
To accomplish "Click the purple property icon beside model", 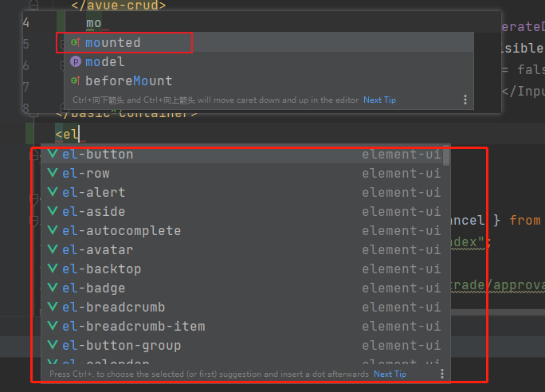I will (76, 61).
